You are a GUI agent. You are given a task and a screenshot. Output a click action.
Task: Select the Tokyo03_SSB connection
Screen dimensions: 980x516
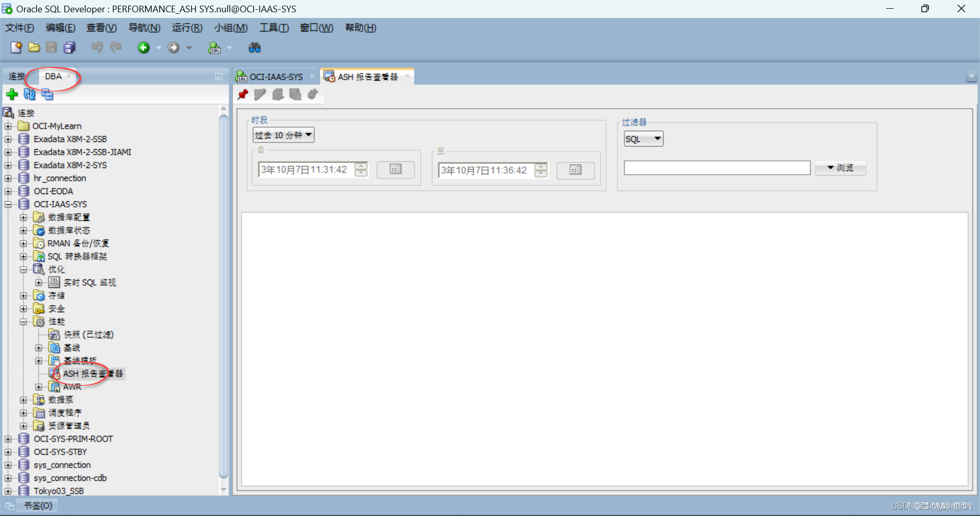tap(59, 491)
